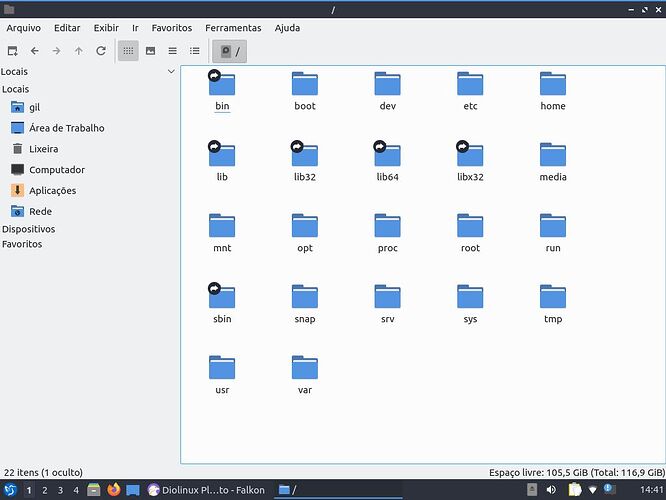
Task: Launch Firefox from the taskbar
Action: click(x=113, y=490)
